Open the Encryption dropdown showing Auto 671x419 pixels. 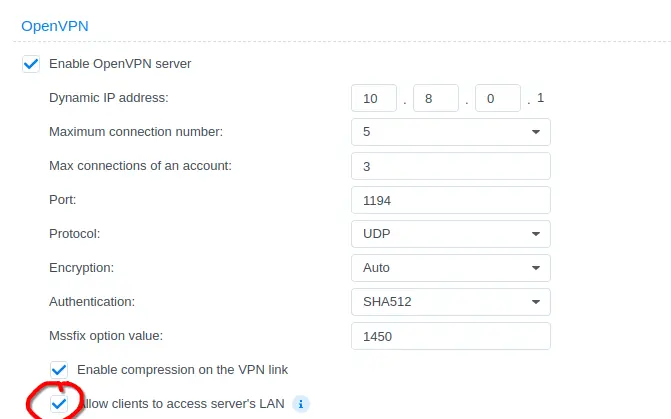[451, 268]
